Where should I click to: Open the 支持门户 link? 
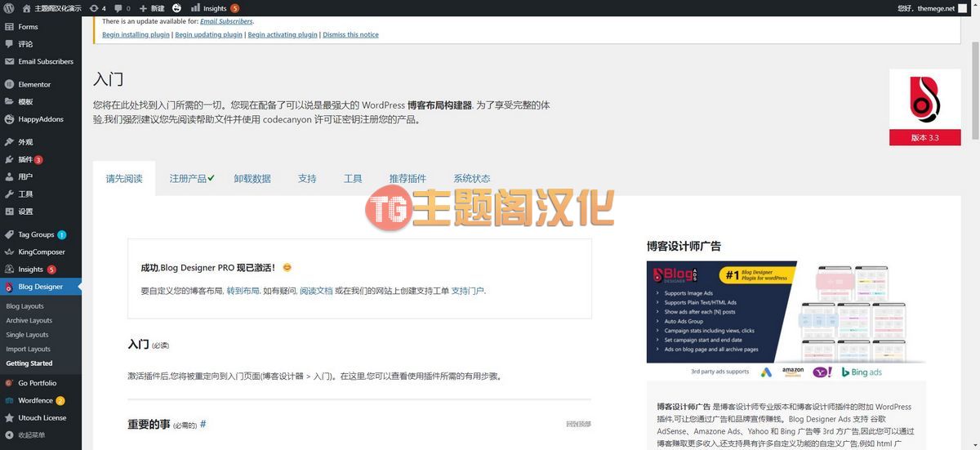click(x=468, y=291)
